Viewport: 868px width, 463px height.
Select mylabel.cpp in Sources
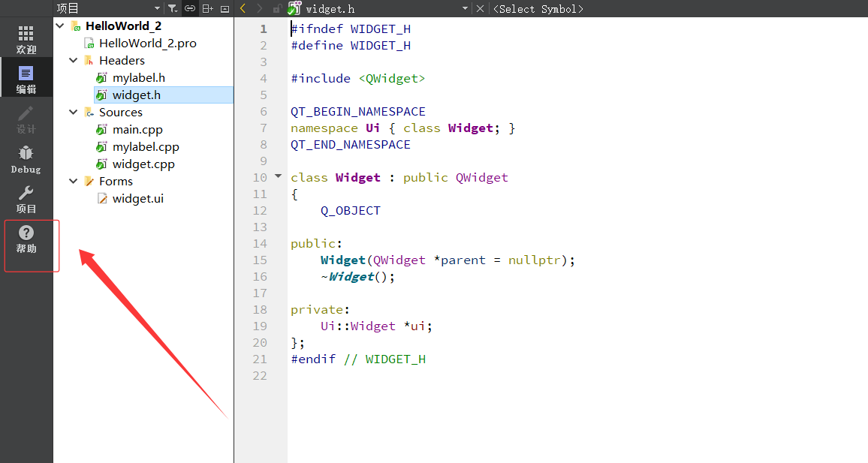click(x=146, y=146)
